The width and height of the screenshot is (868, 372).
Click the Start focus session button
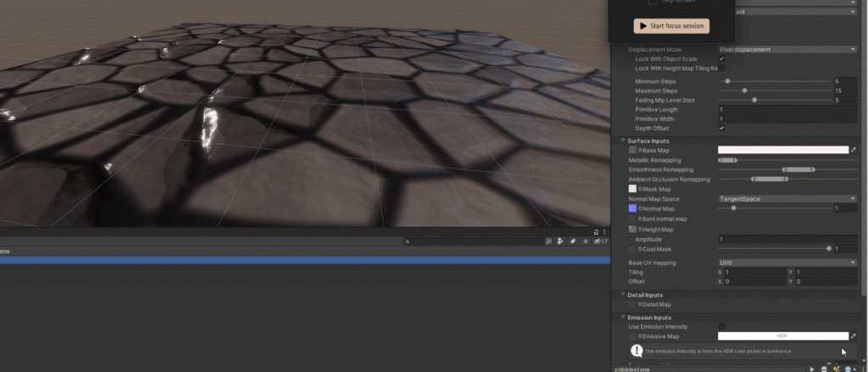click(x=670, y=26)
